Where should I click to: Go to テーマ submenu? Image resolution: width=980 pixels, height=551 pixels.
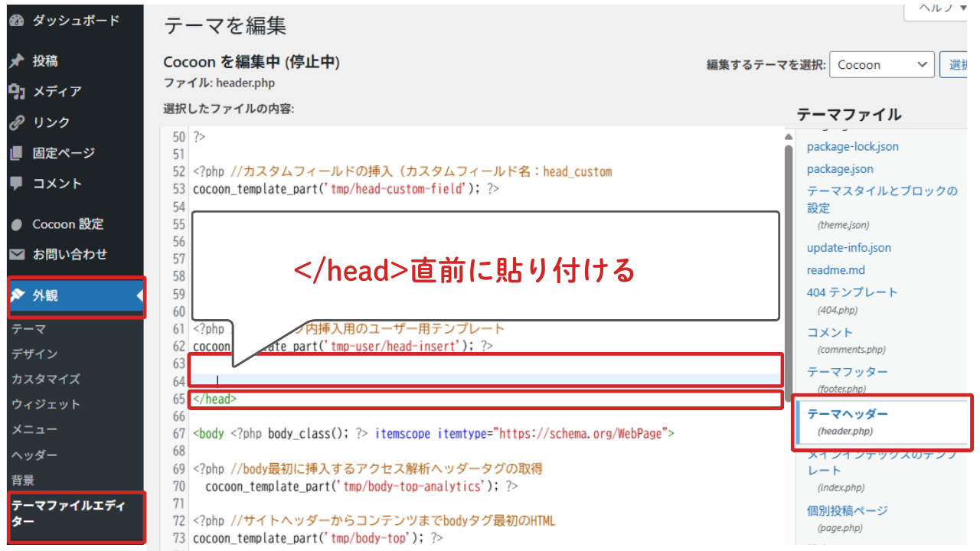pyautogui.click(x=28, y=329)
